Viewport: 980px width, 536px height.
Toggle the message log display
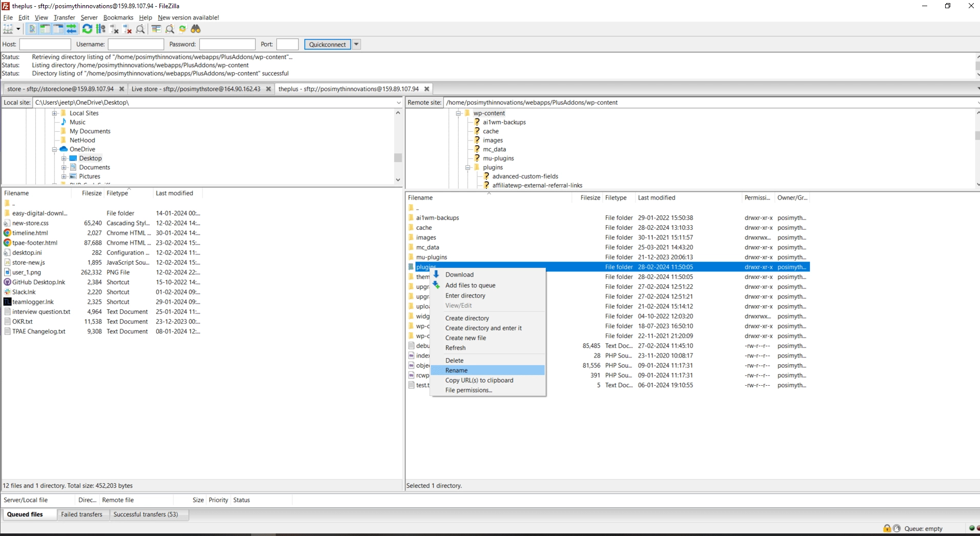tap(32, 29)
